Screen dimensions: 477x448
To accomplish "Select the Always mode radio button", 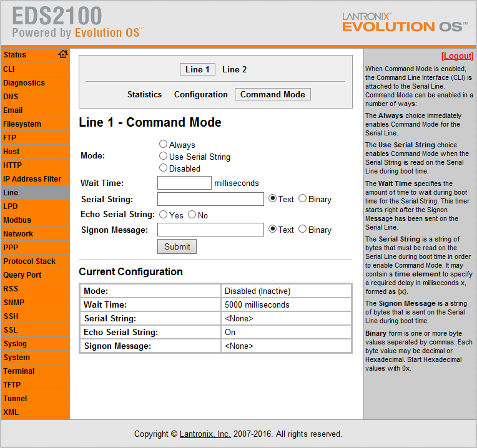I will point(163,144).
